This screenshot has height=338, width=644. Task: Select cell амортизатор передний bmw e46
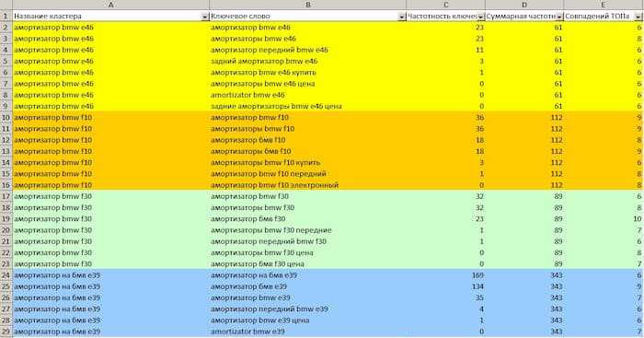pos(307,50)
